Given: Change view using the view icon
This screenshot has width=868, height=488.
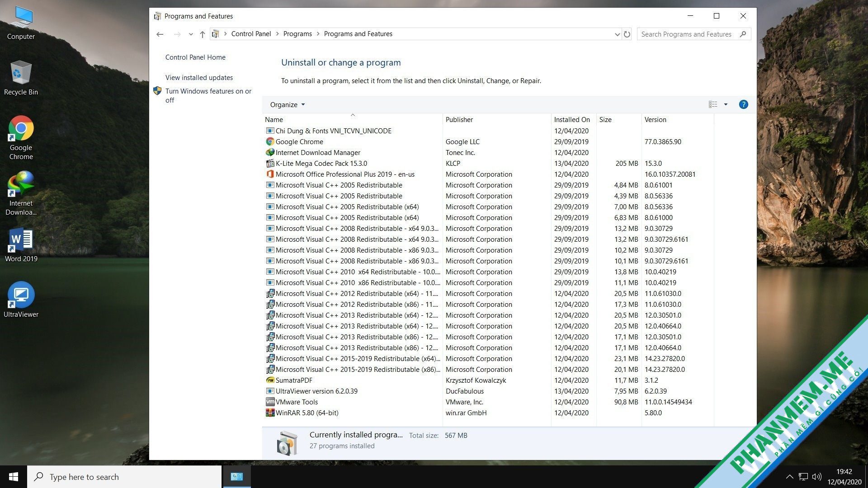Looking at the screenshot, I should [713, 104].
